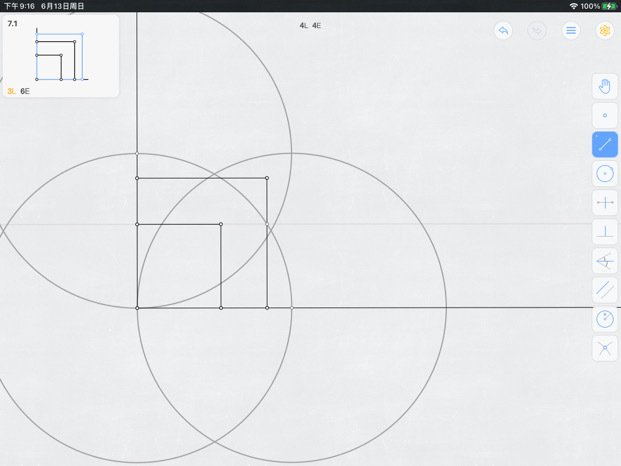Select the Angle Bisector tool
This screenshot has height=466, width=621.
click(x=605, y=261)
